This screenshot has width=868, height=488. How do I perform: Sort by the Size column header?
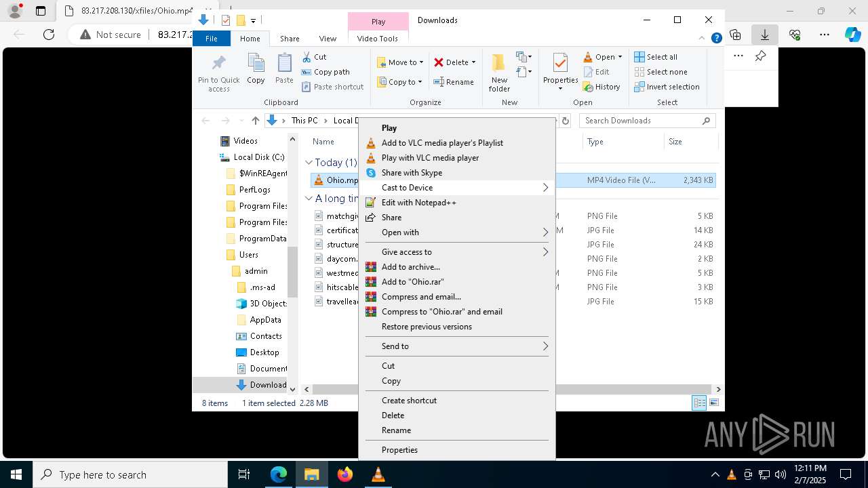[691, 142]
